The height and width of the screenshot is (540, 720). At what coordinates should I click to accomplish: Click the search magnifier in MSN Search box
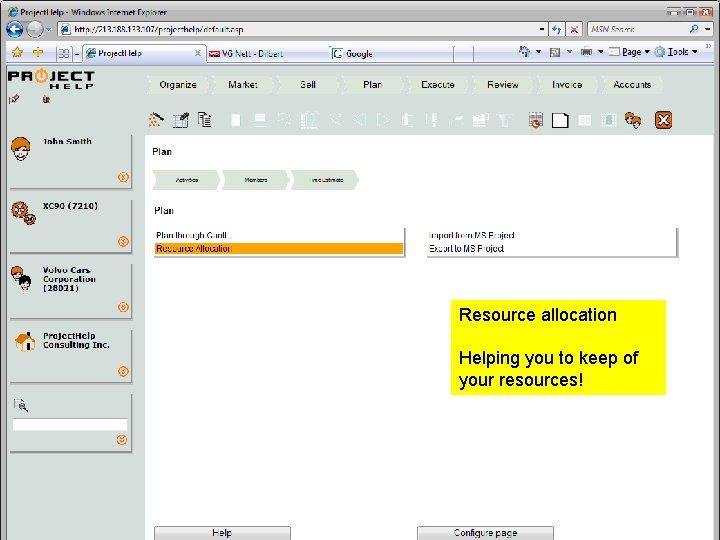coord(694,29)
